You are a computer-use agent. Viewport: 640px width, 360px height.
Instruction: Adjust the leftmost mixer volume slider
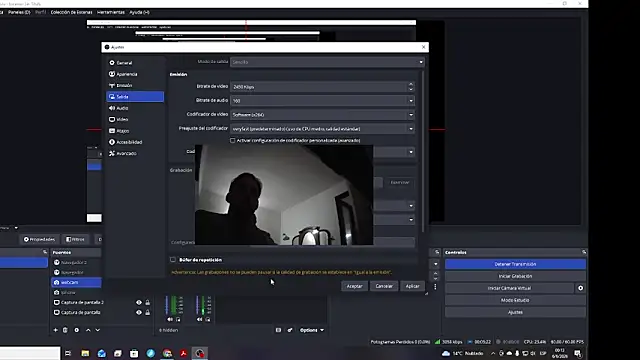[167, 305]
